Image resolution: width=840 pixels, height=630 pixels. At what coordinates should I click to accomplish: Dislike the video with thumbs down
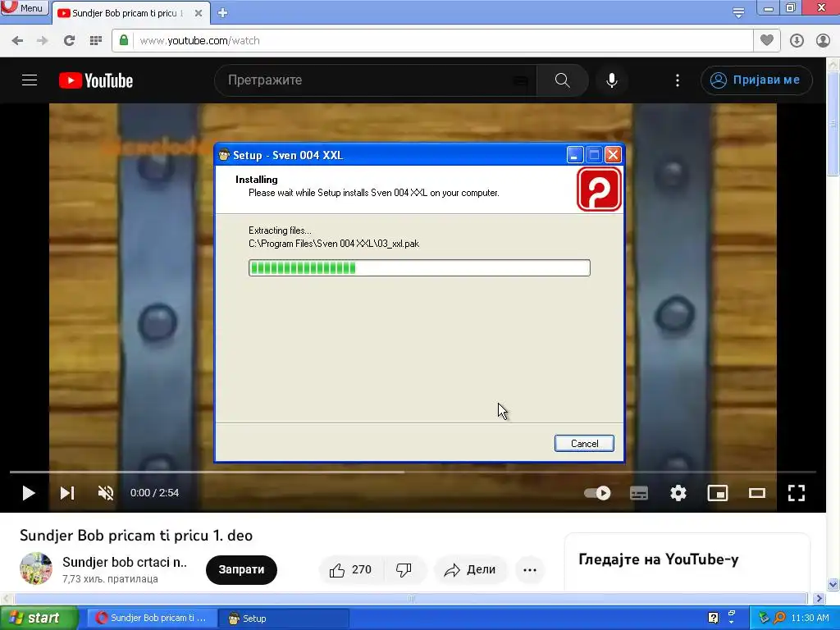pos(404,570)
